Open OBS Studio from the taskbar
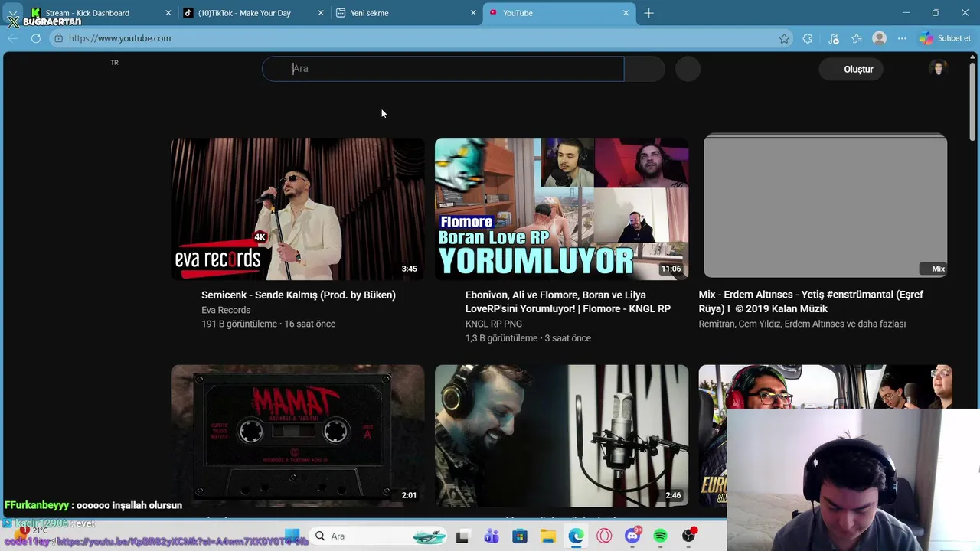 tap(689, 536)
